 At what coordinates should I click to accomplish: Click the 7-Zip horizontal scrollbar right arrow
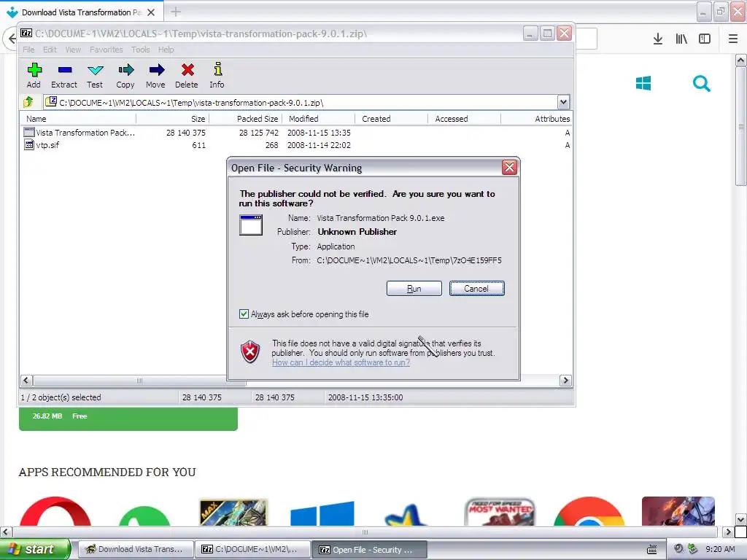click(565, 380)
